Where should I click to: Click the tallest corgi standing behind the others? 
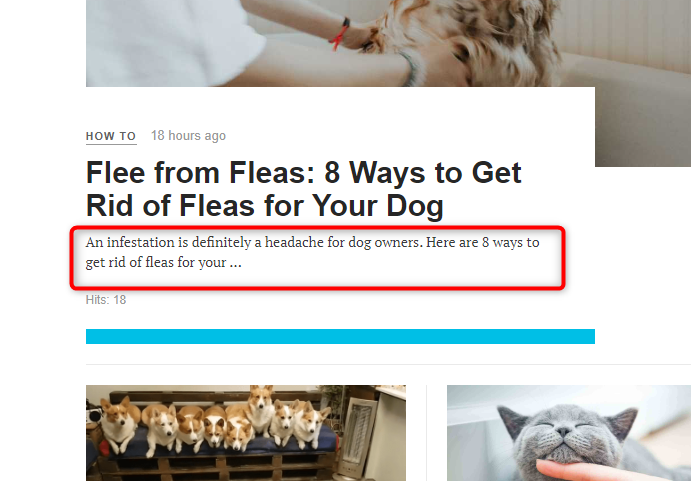(260, 410)
